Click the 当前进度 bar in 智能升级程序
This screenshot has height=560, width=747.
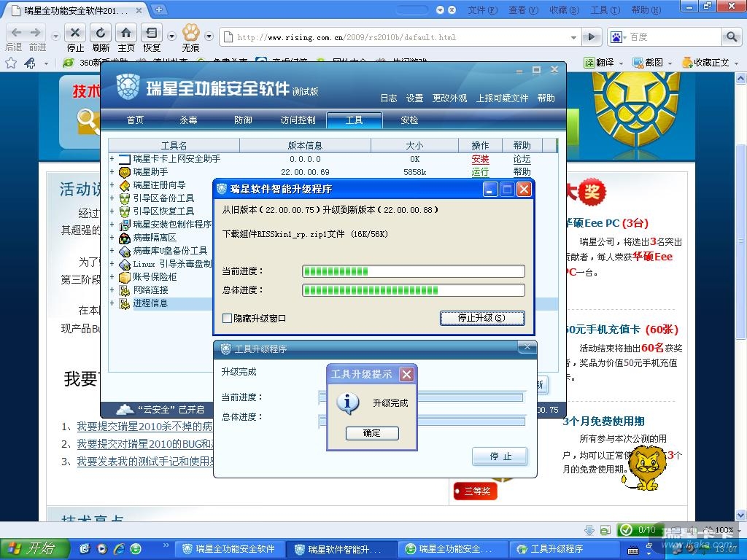click(414, 271)
